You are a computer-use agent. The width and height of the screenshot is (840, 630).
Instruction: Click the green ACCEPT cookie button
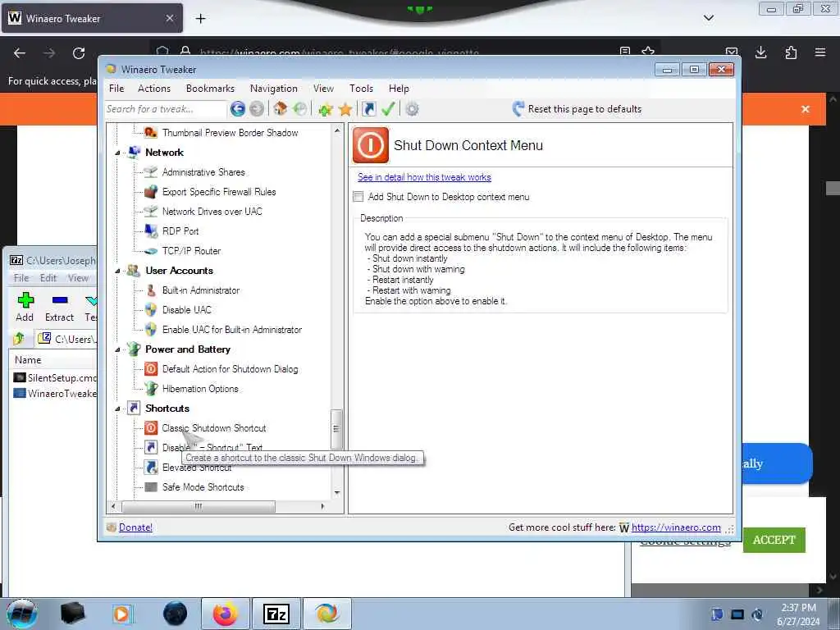pyautogui.click(x=774, y=540)
